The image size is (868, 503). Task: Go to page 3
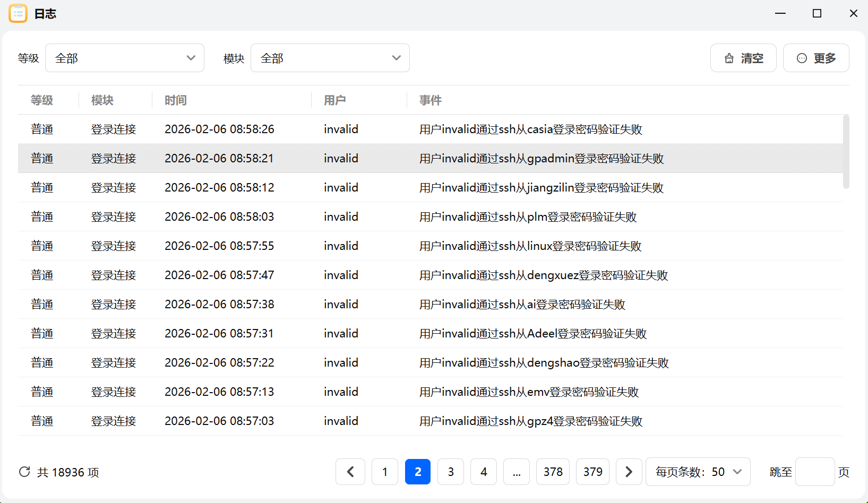pyautogui.click(x=451, y=472)
